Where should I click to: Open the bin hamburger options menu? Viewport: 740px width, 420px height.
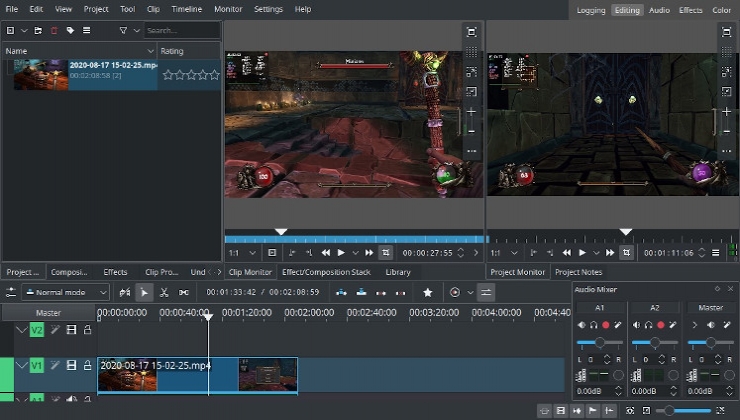pos(86,30)
